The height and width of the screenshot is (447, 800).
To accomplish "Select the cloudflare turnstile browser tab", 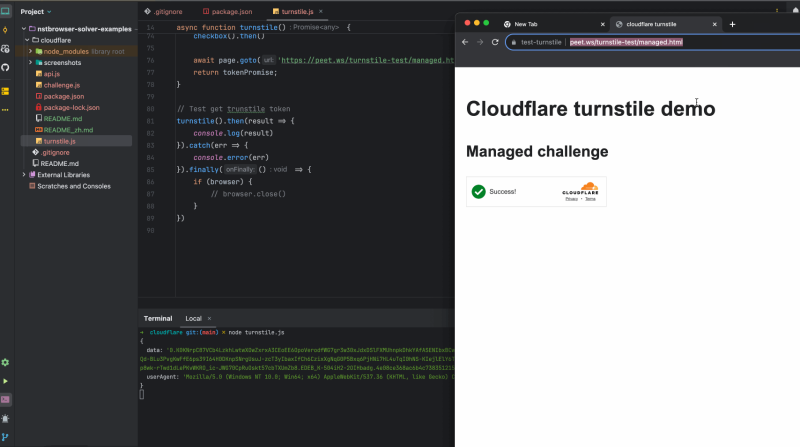I will 652,24.
